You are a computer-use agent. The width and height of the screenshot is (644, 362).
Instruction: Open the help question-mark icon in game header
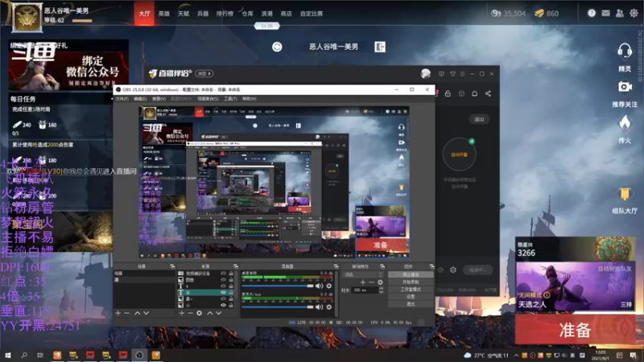pyautogui.click(x=592, y=13)
